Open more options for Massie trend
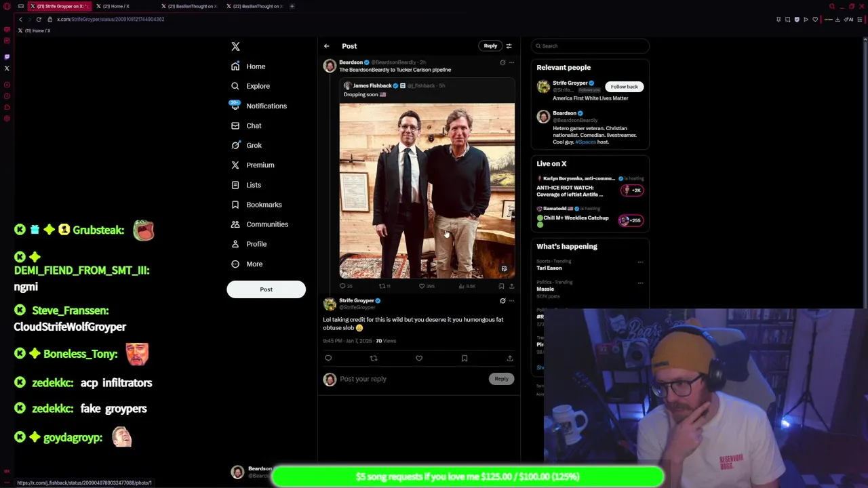The width and height of the screenshot is (868, 488). point(640,283)
